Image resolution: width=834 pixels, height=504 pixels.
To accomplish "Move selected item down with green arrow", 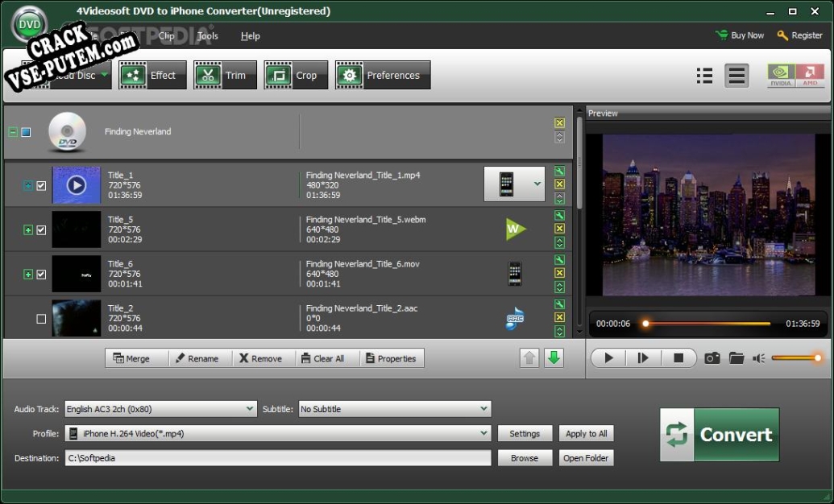I will tap(554, 358).
